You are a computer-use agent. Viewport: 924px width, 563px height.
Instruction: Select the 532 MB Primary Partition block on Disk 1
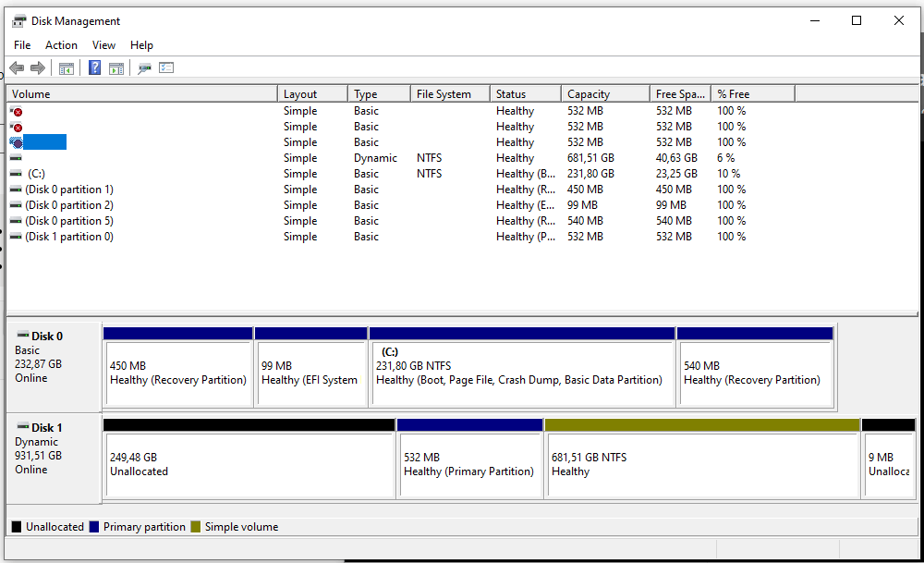tap(469, 459)
